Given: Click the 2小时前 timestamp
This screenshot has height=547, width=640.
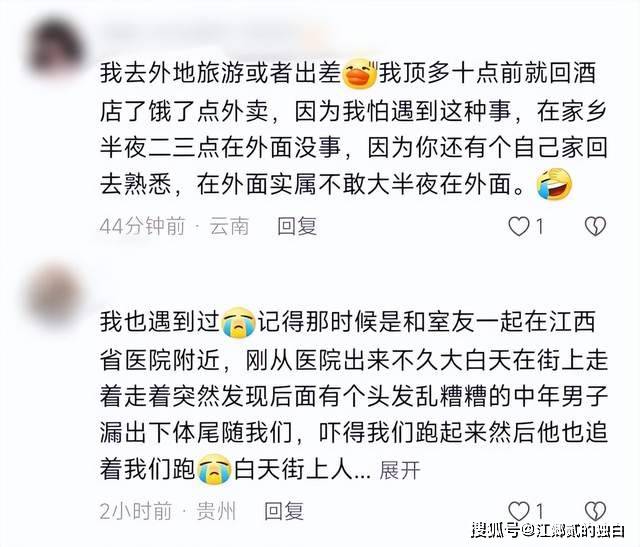Looking at the screenshot, I should [x=135, y=511].
